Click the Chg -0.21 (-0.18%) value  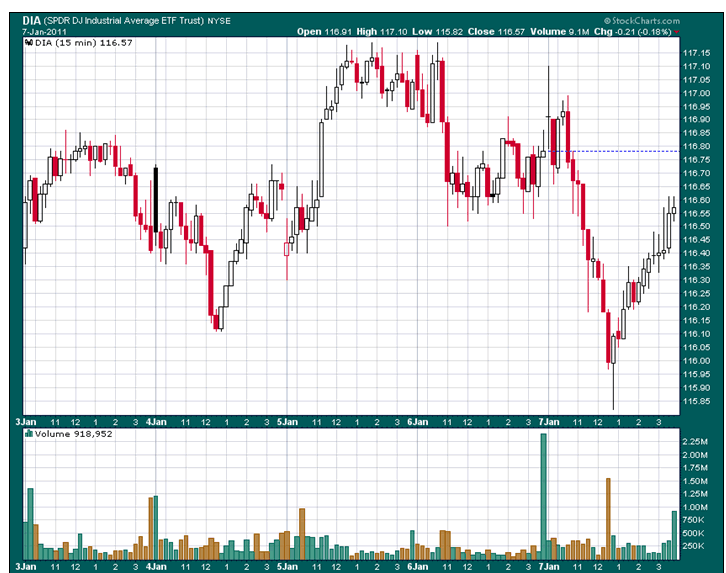(632, 31)
